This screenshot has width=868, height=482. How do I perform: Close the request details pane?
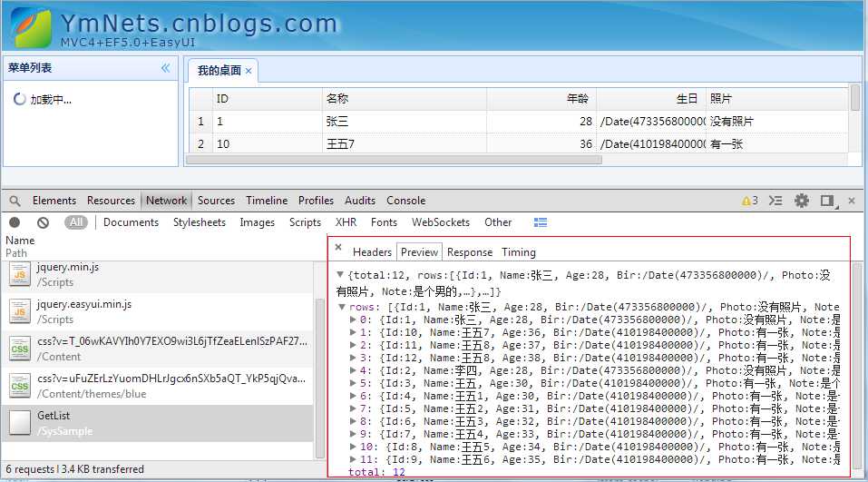click(338, 247)
